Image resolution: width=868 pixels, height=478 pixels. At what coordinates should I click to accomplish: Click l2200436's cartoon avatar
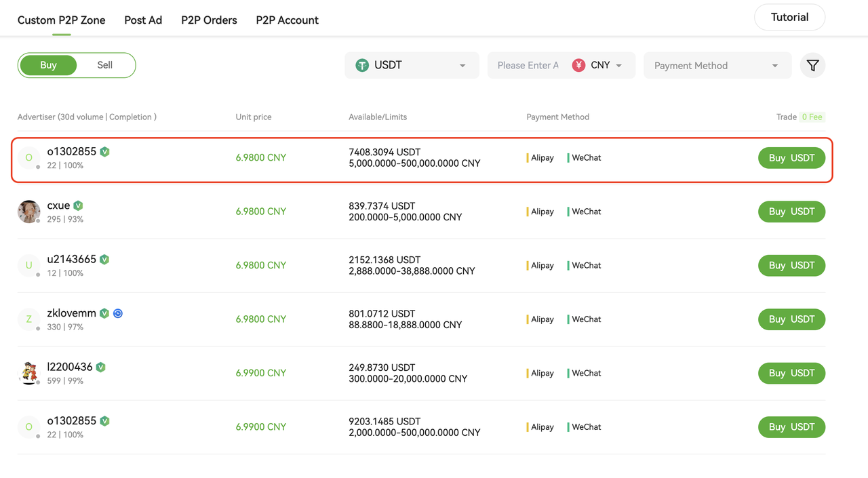(x=28, y=373)
